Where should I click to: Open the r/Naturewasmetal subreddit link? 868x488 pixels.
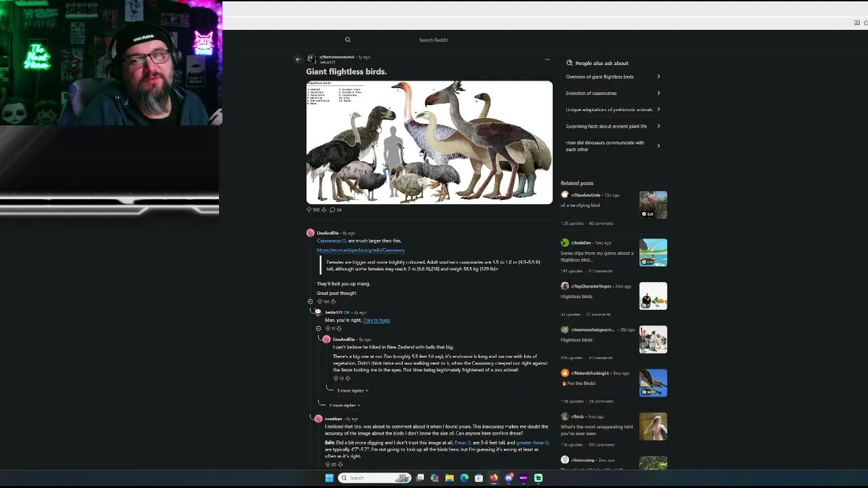(x=337, y=57)
